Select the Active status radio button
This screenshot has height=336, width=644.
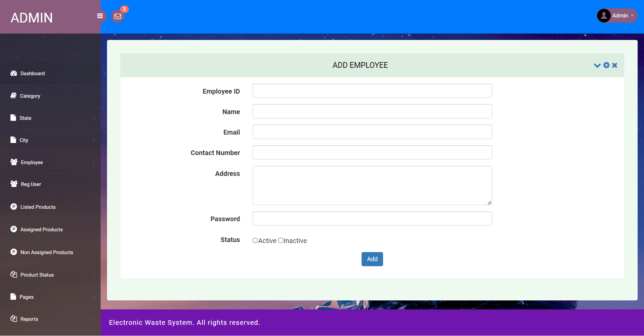coord(255,240)
